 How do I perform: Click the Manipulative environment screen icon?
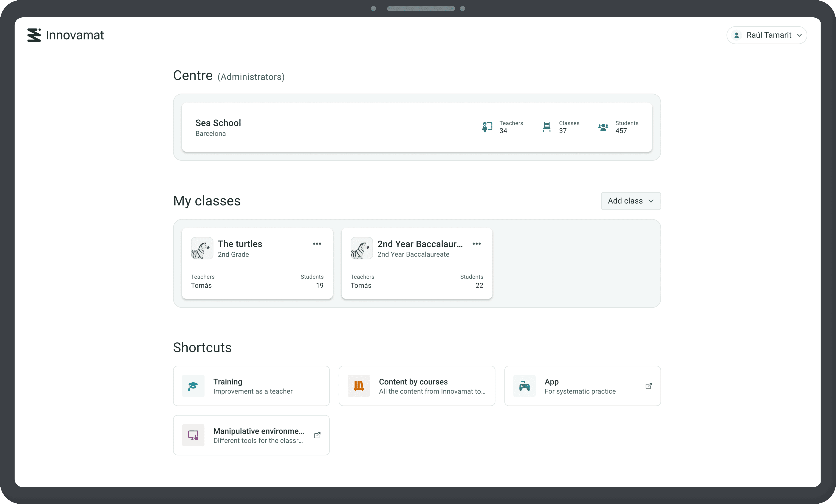[x=193, y=435]
